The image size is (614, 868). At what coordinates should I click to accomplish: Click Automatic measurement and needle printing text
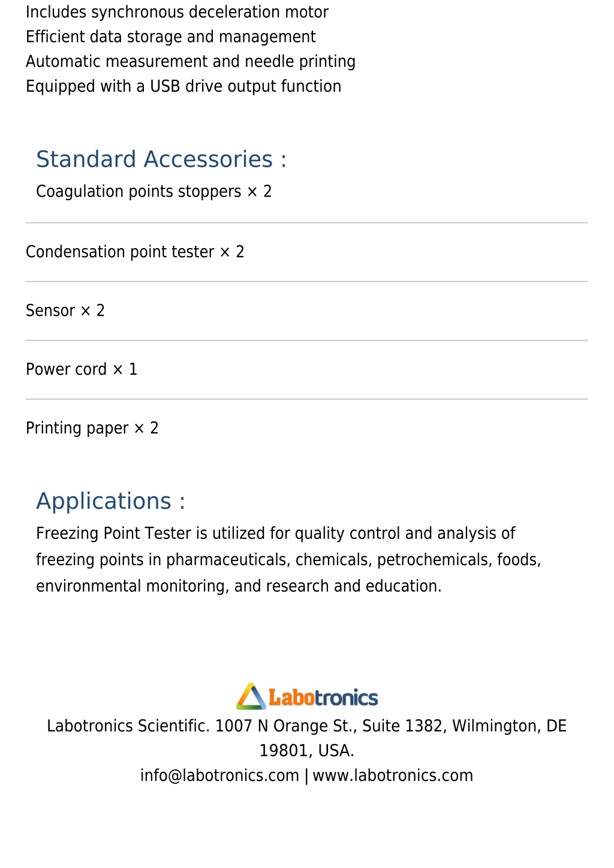tap(191, 61)
